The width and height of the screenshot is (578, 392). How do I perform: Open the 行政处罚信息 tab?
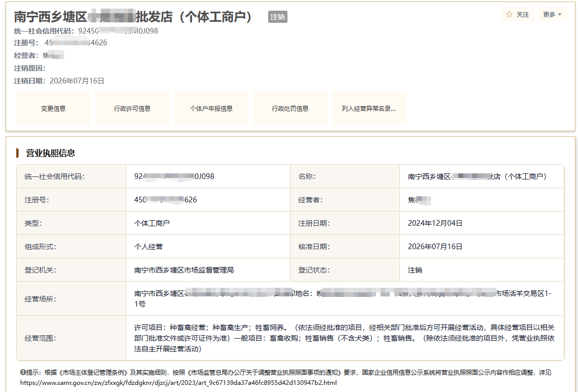pos(290,108)
